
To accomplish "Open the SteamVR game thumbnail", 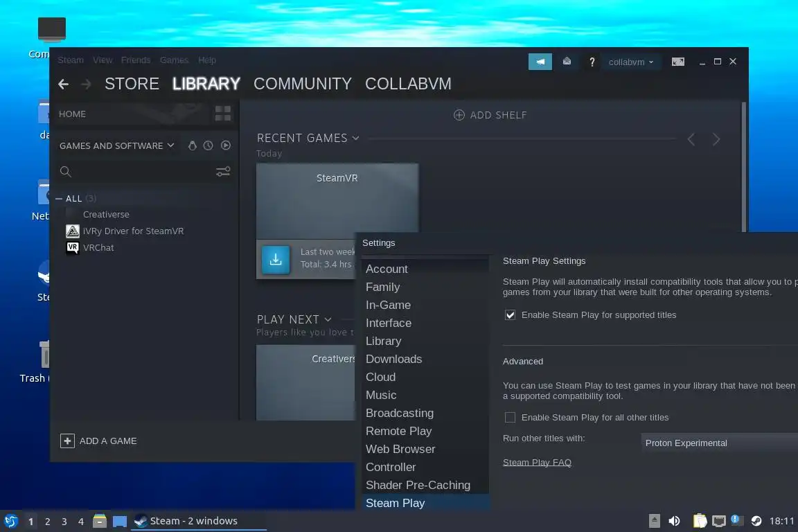I will [x=337, y=201].
